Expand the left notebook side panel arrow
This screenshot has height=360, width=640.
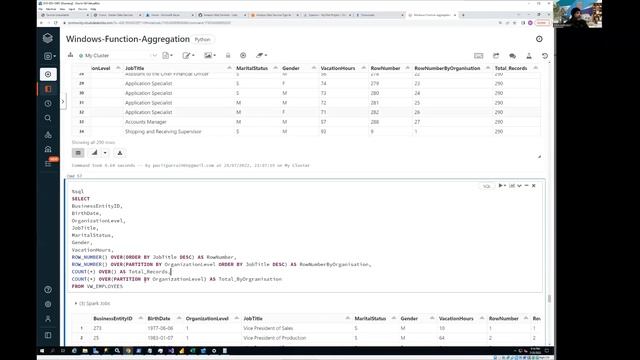(x=63, y=101)
